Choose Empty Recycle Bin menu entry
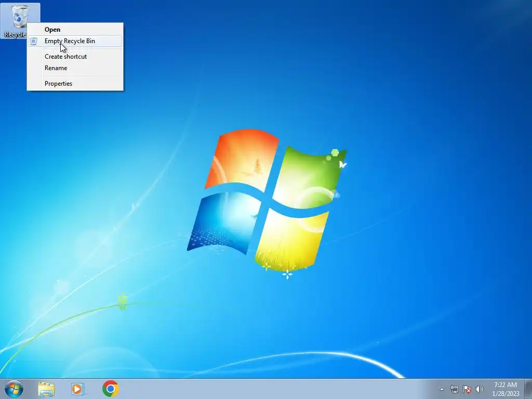This screenshot has height=399, width=532. point(75,41)
